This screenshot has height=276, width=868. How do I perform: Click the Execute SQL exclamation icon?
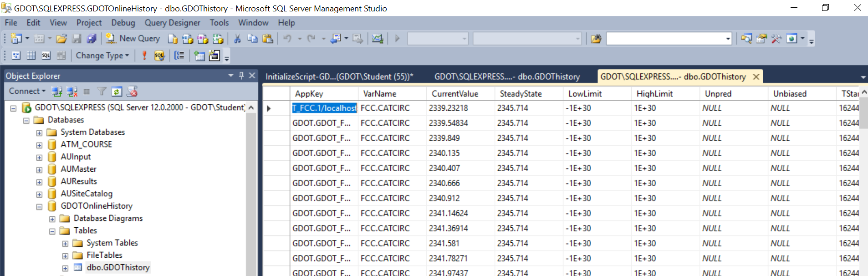pos(144,56)
